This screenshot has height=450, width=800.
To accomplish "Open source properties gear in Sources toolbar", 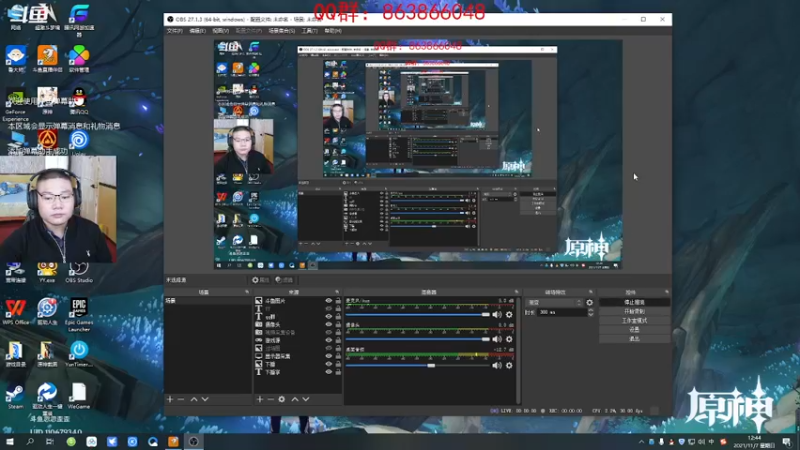I will (282, 399).
